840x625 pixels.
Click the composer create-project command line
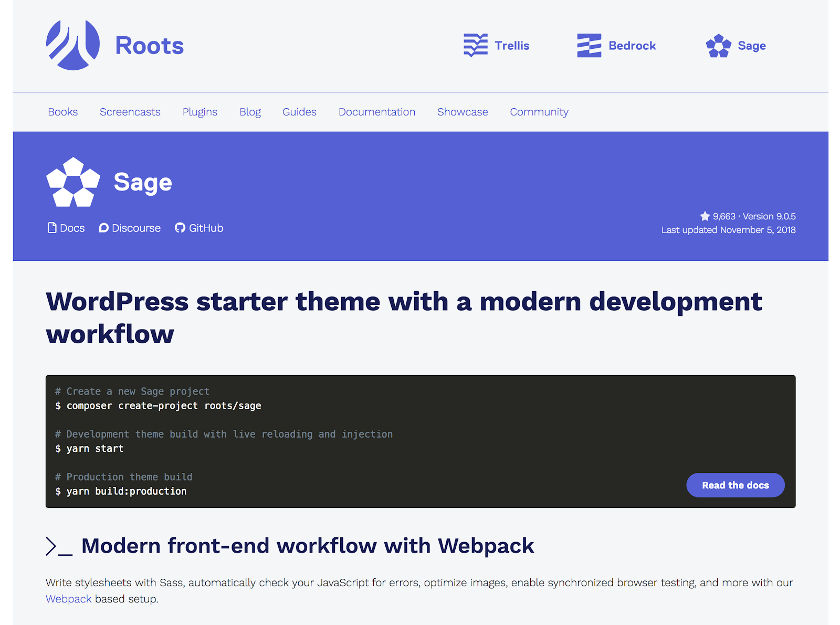(x=163, y=406)
